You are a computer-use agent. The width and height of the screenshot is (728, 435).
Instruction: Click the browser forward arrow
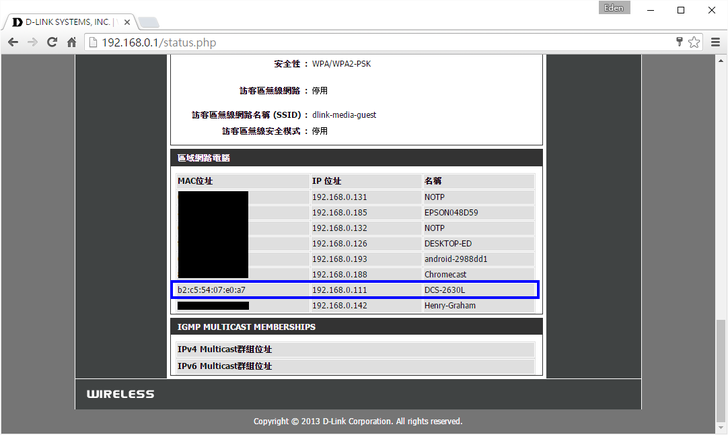click(32, 42)
